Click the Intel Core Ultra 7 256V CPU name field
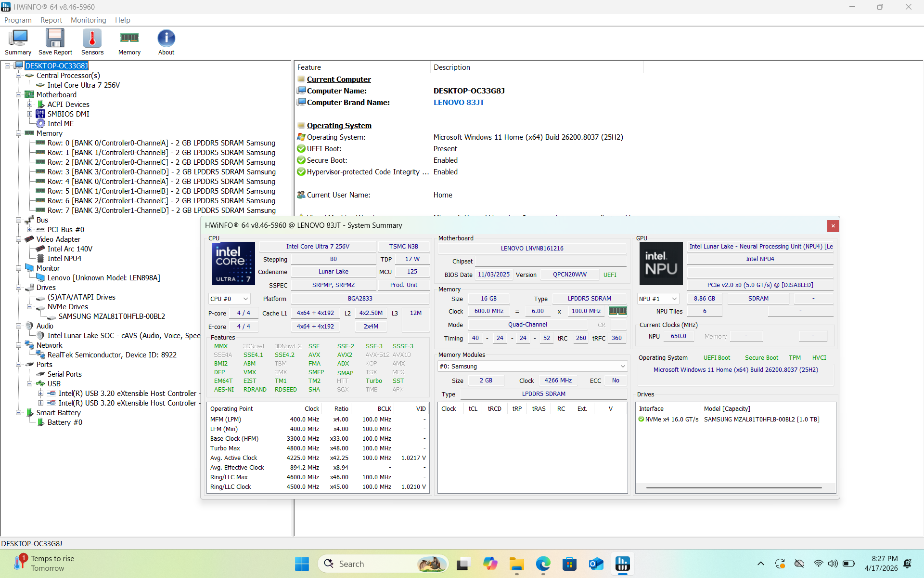Image resolution: width=924 pixels, height=578 pixels. pyautogui.click(x=318, y=247)
